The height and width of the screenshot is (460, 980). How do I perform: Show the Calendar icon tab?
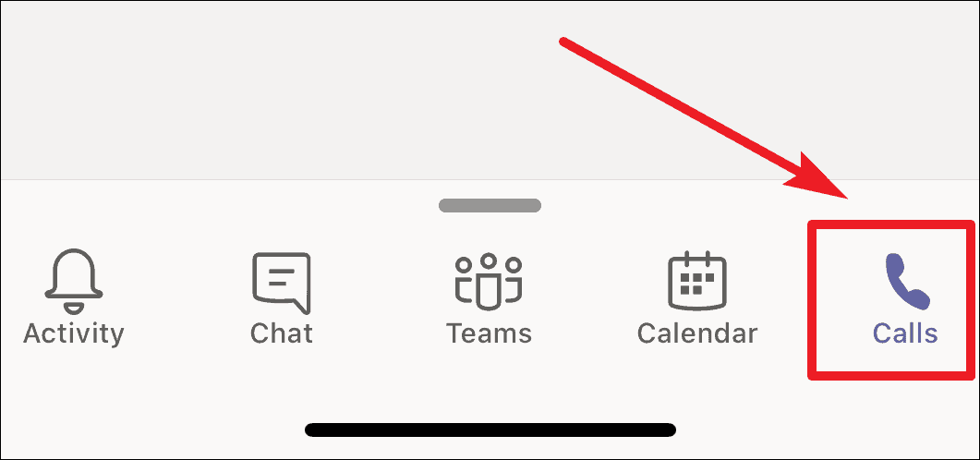click(696, 281)
